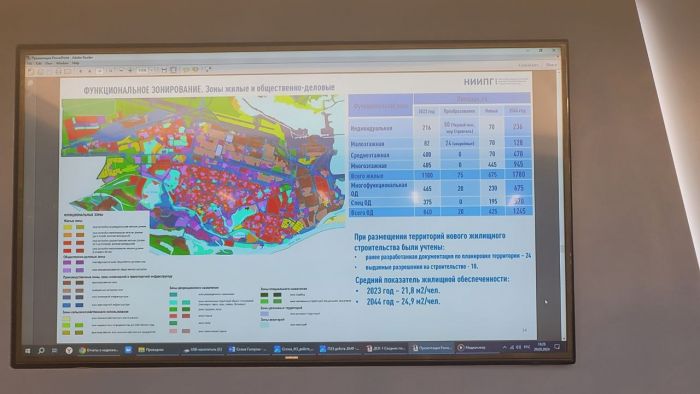The height and width of the screenshot is (394, 700).
Task: Open the notification center icon
Action: pyautogui.click(x=557, y=347)
